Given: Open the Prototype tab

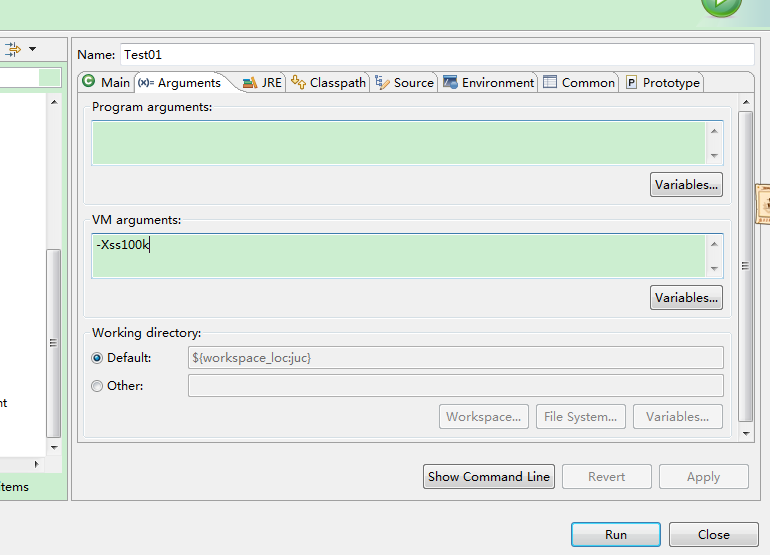Looking at the screenshot, I should click(663, 83).
